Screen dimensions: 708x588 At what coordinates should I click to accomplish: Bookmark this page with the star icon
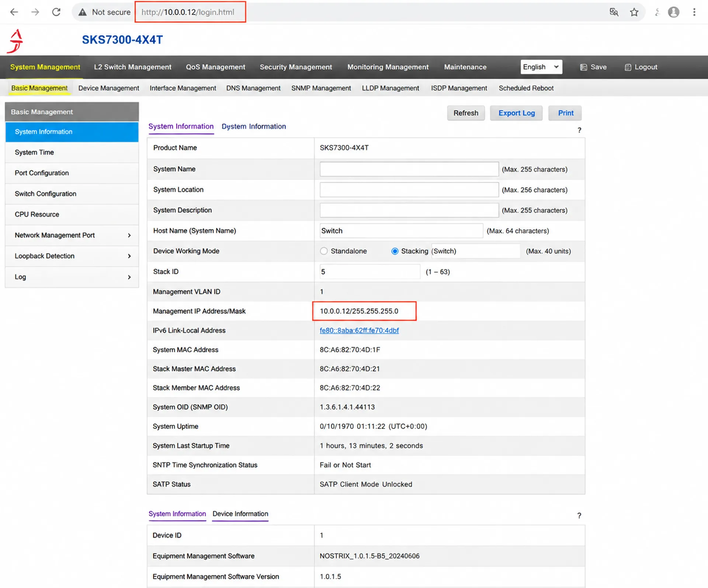click(x=634, y=12)
